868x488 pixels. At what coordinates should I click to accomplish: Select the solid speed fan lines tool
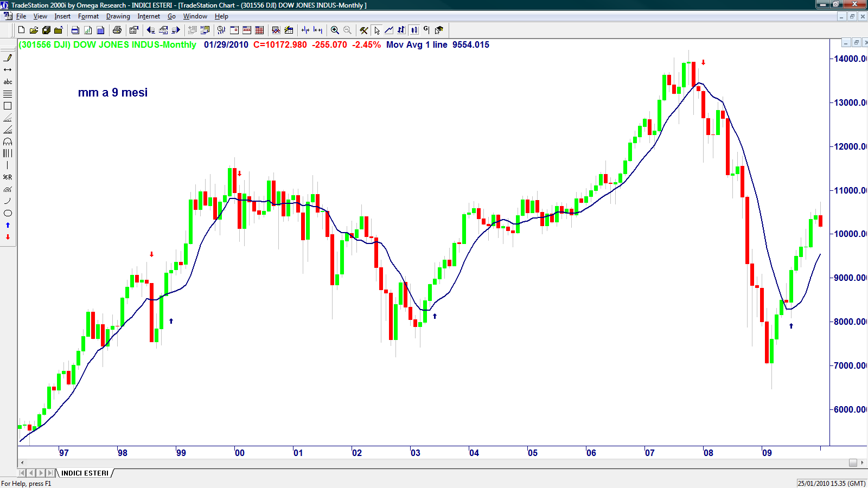8,130
